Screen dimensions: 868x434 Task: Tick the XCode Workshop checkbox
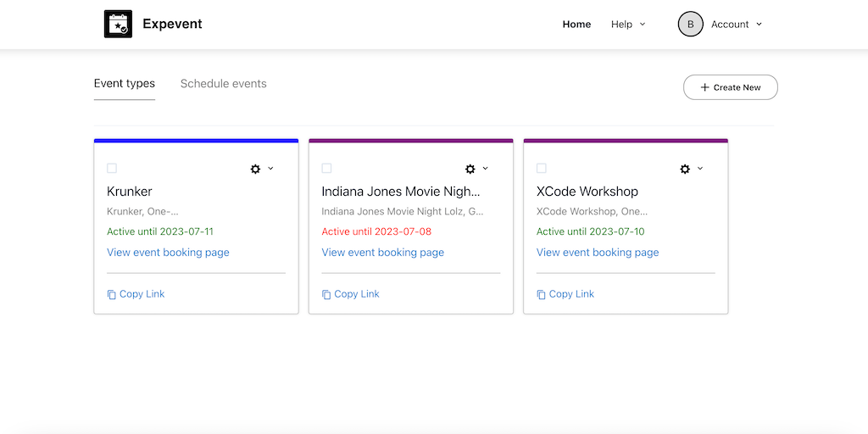tap(542, 169)
